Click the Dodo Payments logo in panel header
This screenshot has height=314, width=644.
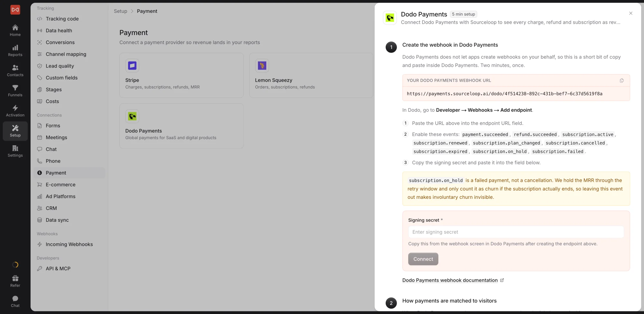click(390, 18)
